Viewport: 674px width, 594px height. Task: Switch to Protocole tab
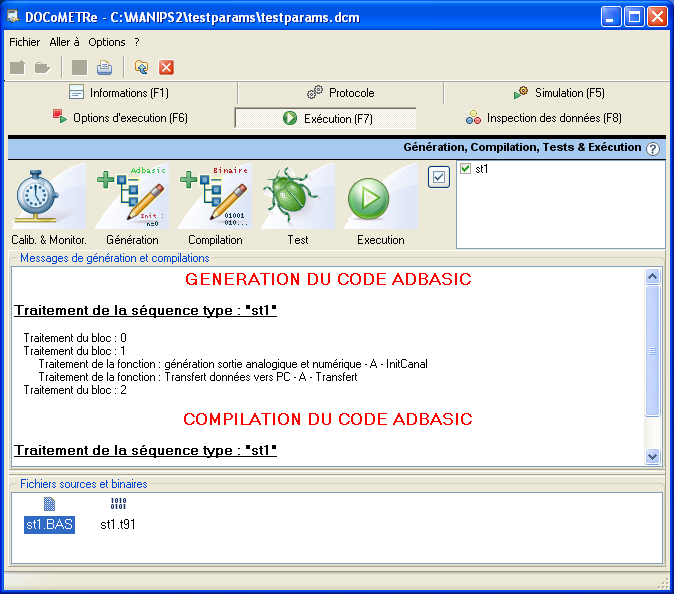point(340,93)
